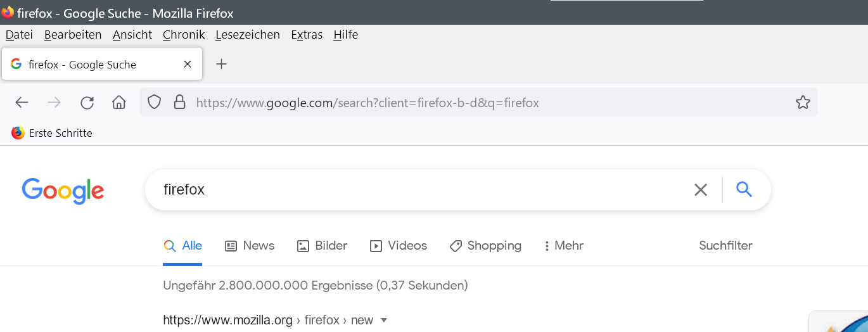Open the Chronik menu

pyautogui.click(x=183, y=35)
